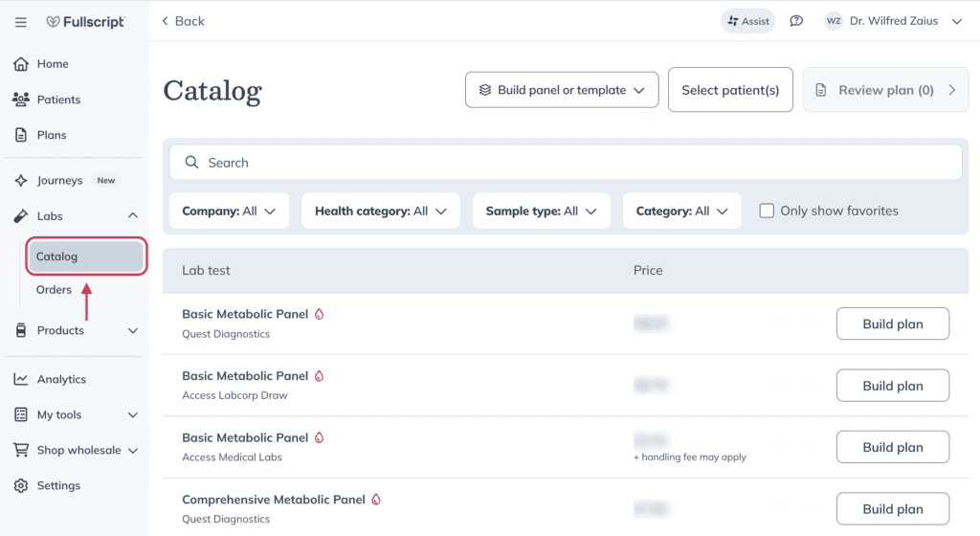Open Build panel or template dropdown

point(562,90)
